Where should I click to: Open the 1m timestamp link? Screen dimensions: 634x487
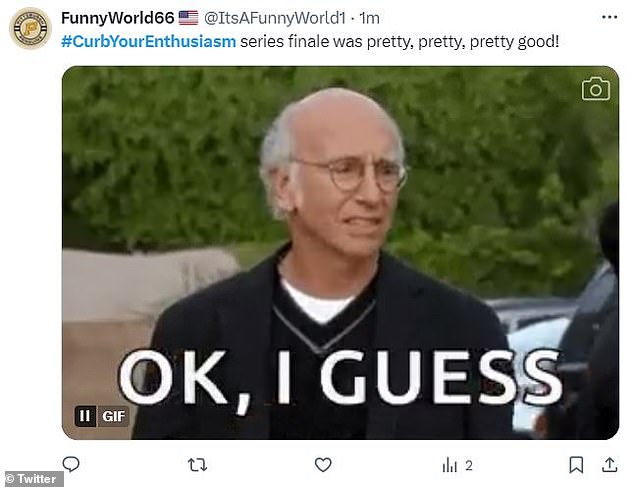[x=370, y=18]
